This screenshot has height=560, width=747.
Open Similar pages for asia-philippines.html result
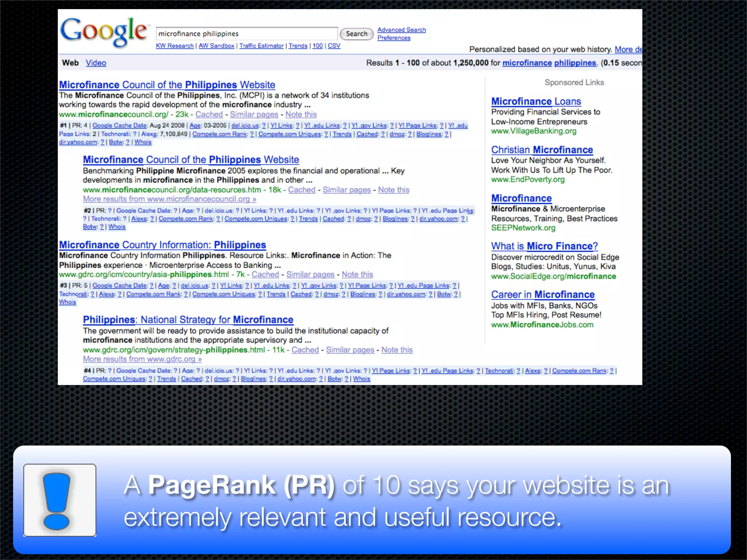310,275
